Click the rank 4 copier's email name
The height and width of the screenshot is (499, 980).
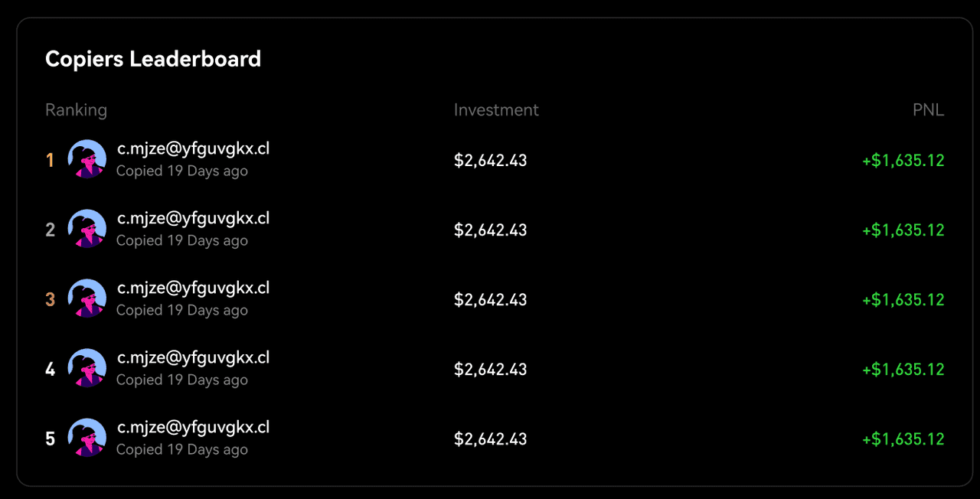(x=193, y=357)
